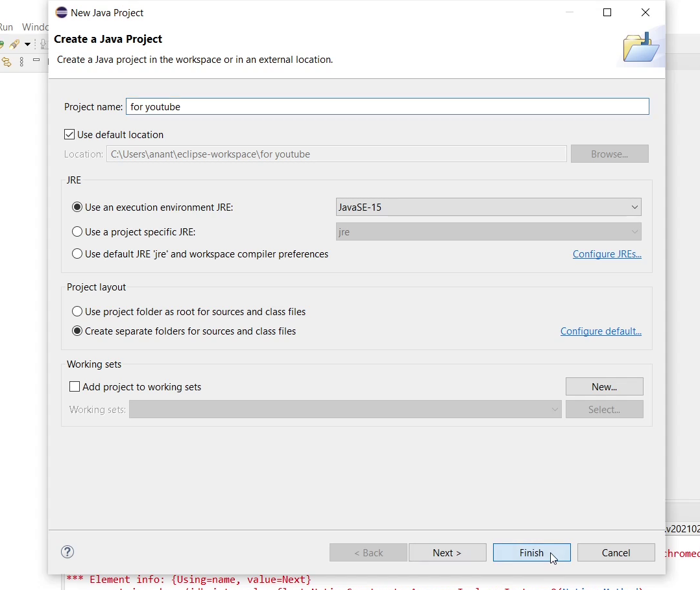Enable Add project to working sets
This screenshot has height=590, width=700.
(x=75, y=387)
